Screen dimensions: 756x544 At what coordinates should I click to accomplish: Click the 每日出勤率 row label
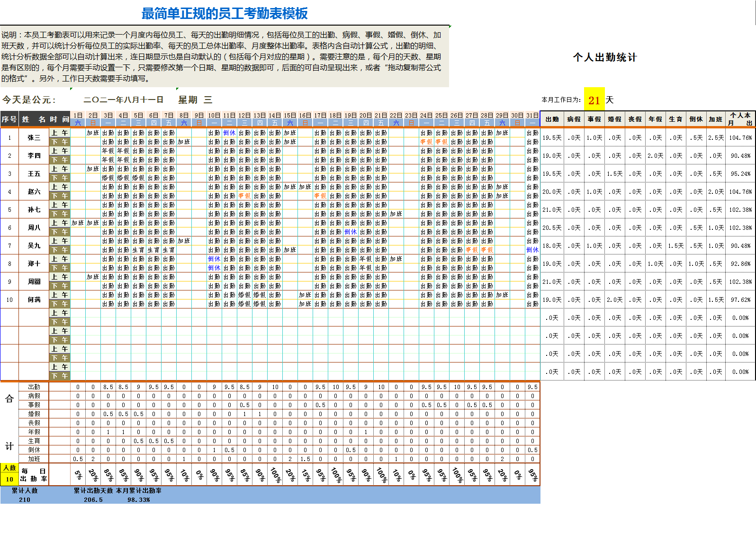[x=34, y=475]
